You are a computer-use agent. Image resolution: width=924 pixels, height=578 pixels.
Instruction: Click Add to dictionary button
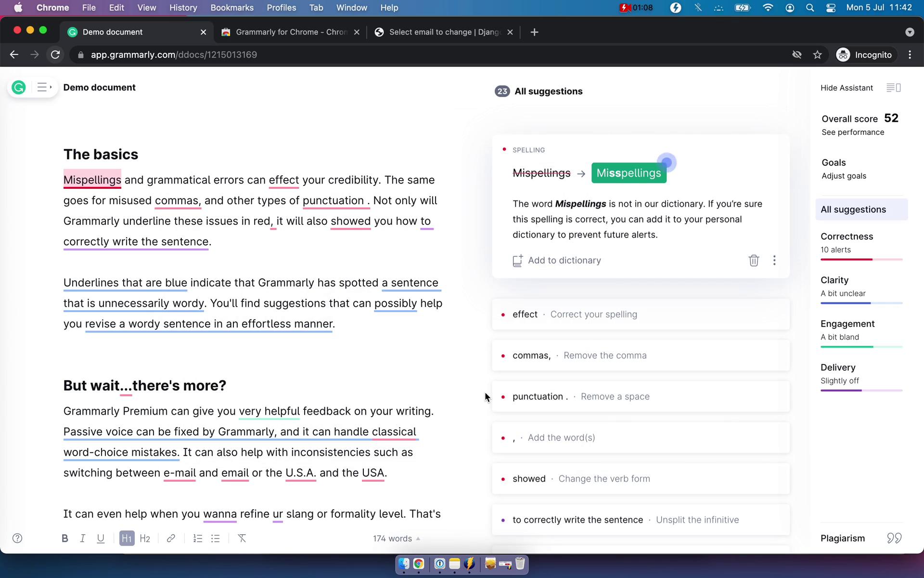557,260
